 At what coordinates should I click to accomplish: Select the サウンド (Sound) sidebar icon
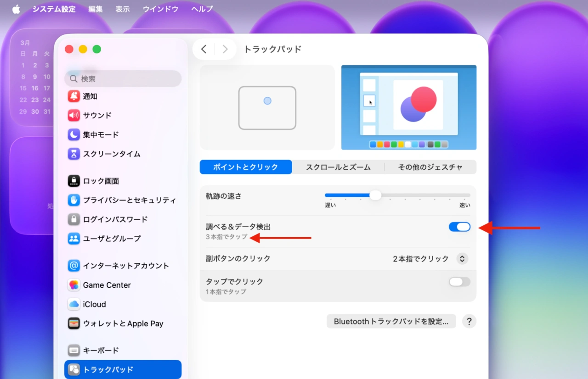coord(73,115)
